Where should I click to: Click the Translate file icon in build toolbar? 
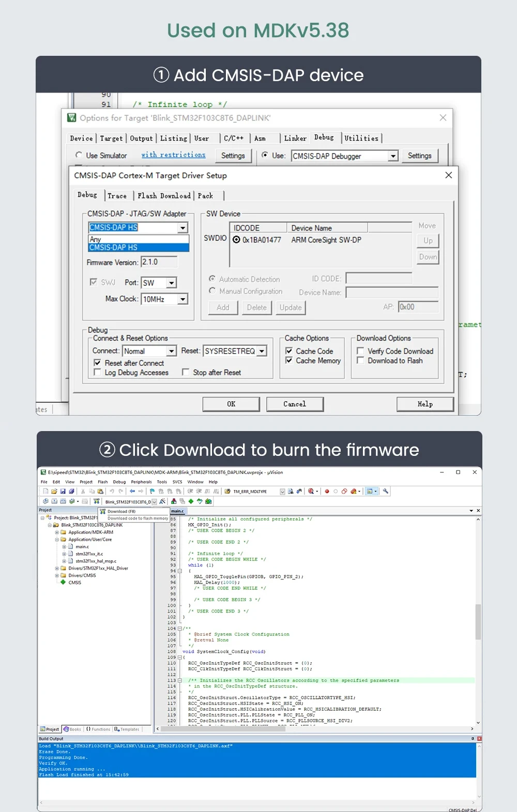tap(45, 501)
